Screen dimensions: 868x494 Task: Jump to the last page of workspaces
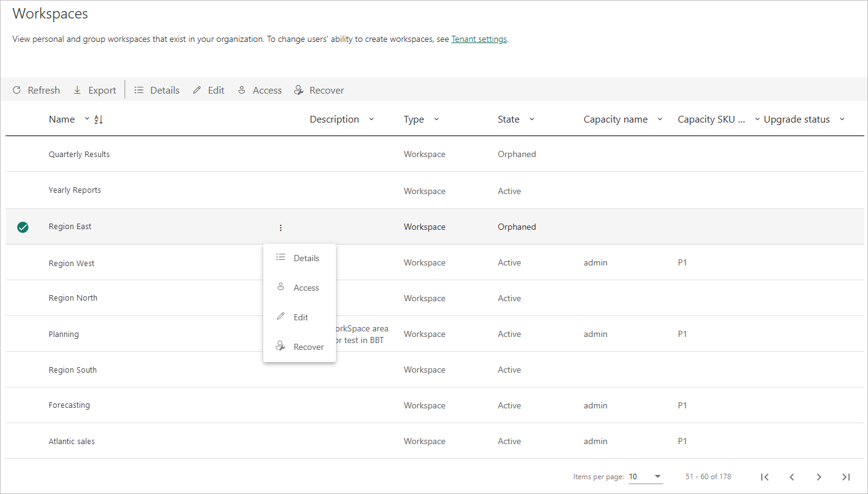click(x=846, y=477)
